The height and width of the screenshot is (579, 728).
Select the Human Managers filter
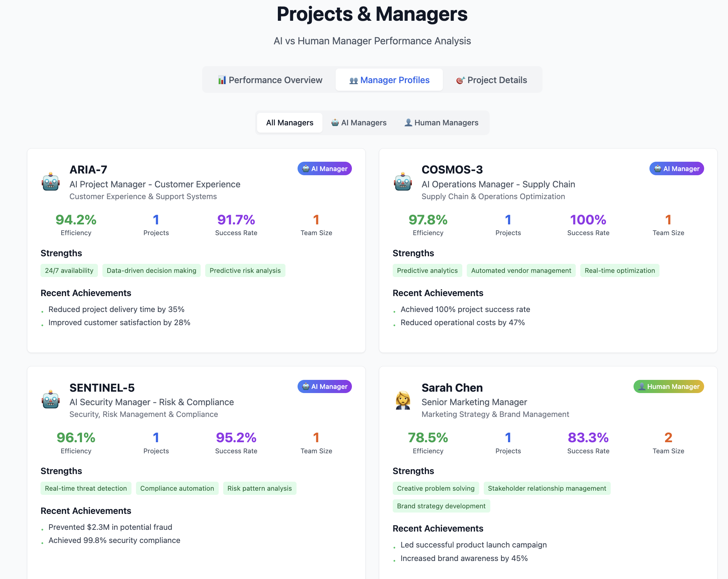441,122
